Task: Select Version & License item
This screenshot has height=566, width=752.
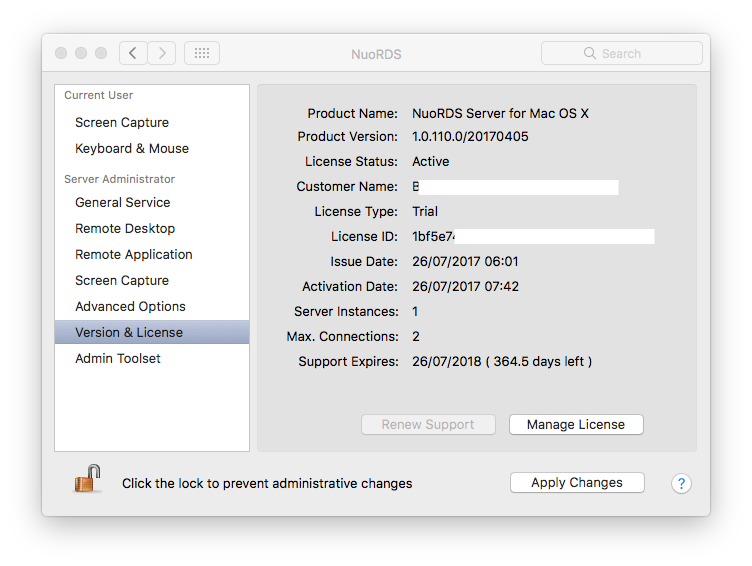Action: click(152, 332)
